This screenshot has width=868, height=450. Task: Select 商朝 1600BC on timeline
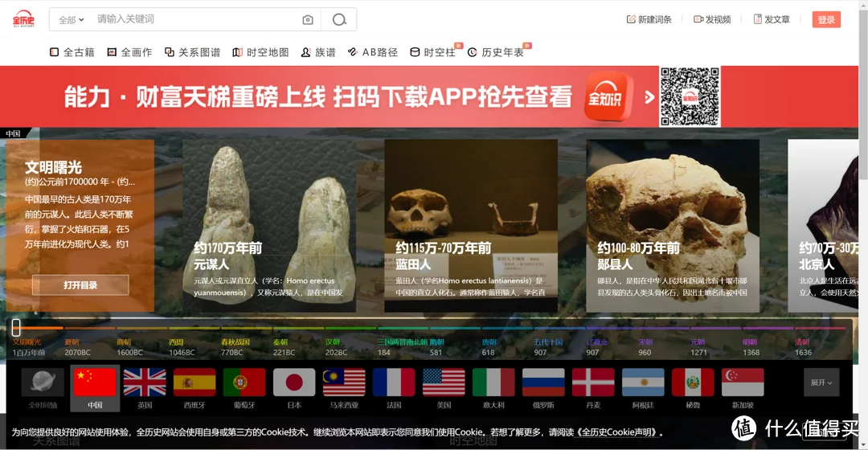pos(129,347)
